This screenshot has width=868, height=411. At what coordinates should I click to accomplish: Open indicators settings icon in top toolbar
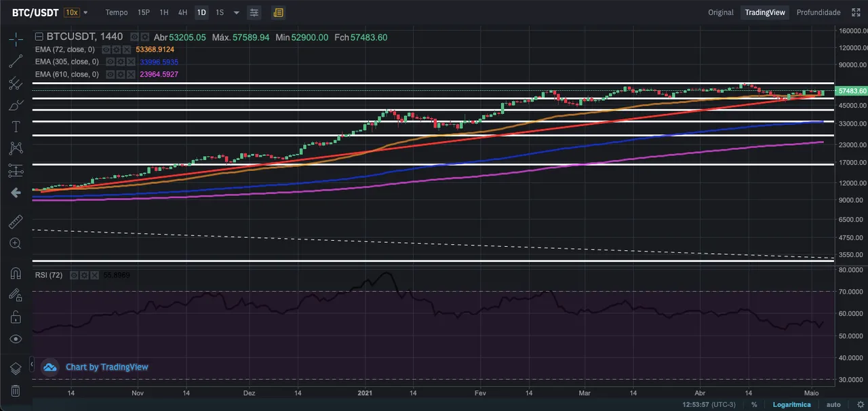coord(254,12)
